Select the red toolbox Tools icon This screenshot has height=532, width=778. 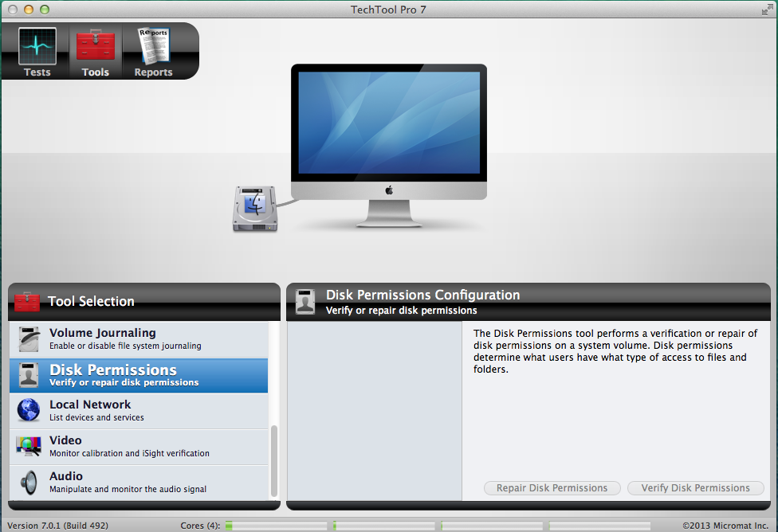96,45
